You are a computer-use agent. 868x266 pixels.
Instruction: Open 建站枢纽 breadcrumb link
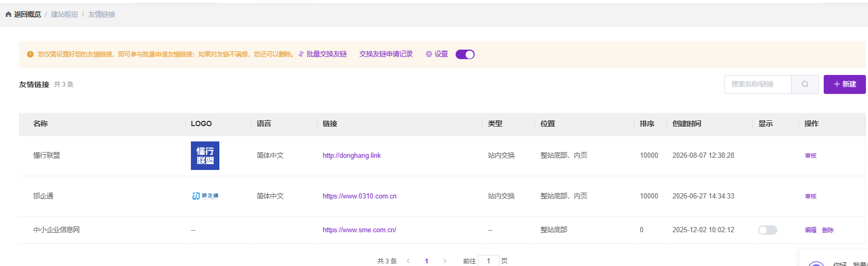click(64, 15)
